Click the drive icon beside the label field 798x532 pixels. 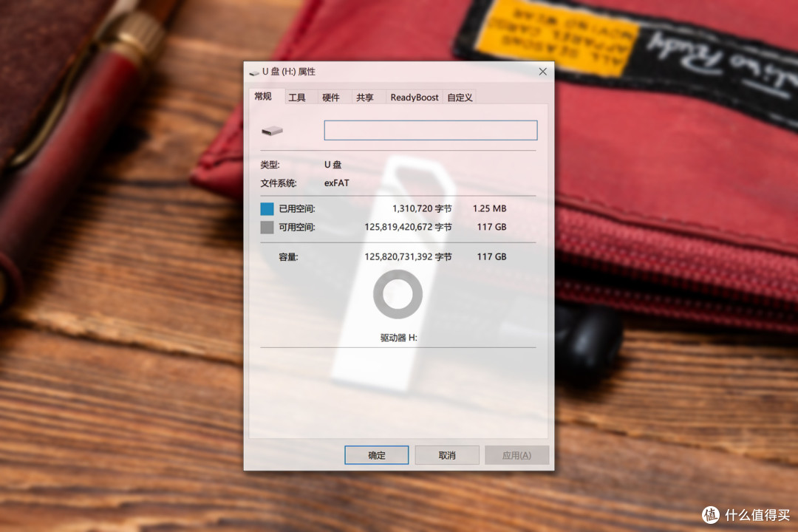272,131
